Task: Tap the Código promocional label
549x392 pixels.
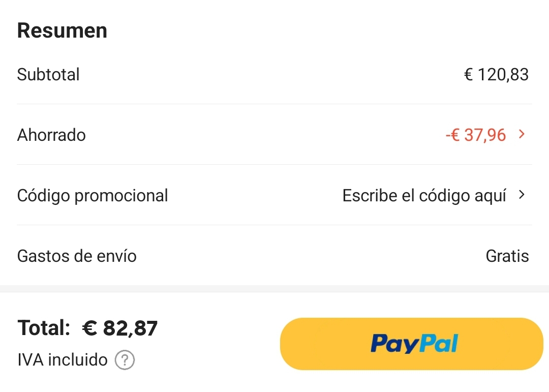Action: [x=93, y=196]
